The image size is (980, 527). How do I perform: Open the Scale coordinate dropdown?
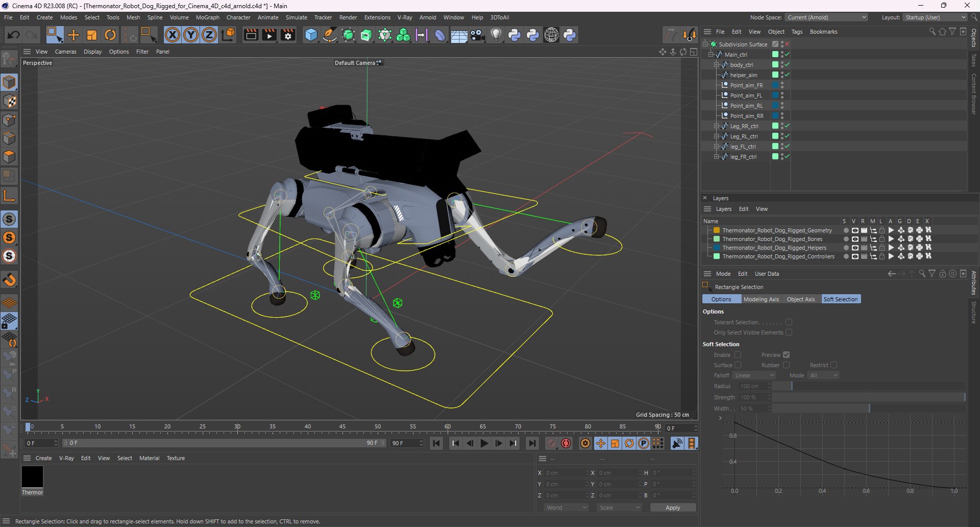point(619,508)
